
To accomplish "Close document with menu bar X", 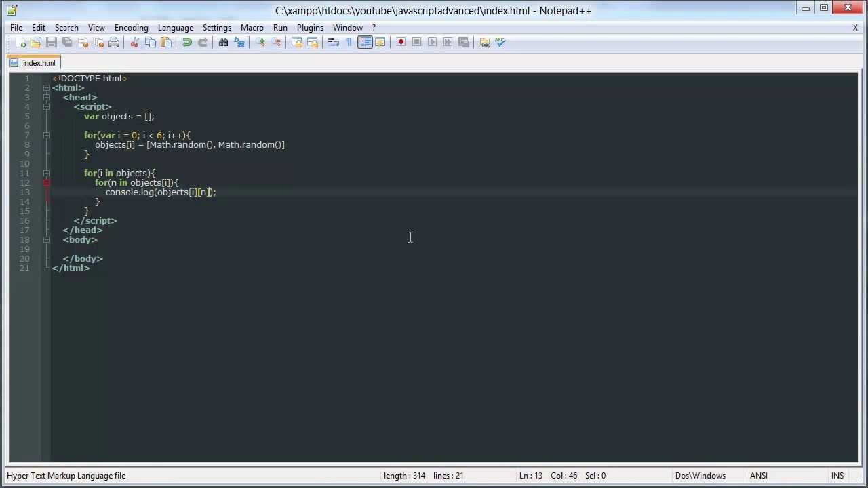I will click(855, 28).
